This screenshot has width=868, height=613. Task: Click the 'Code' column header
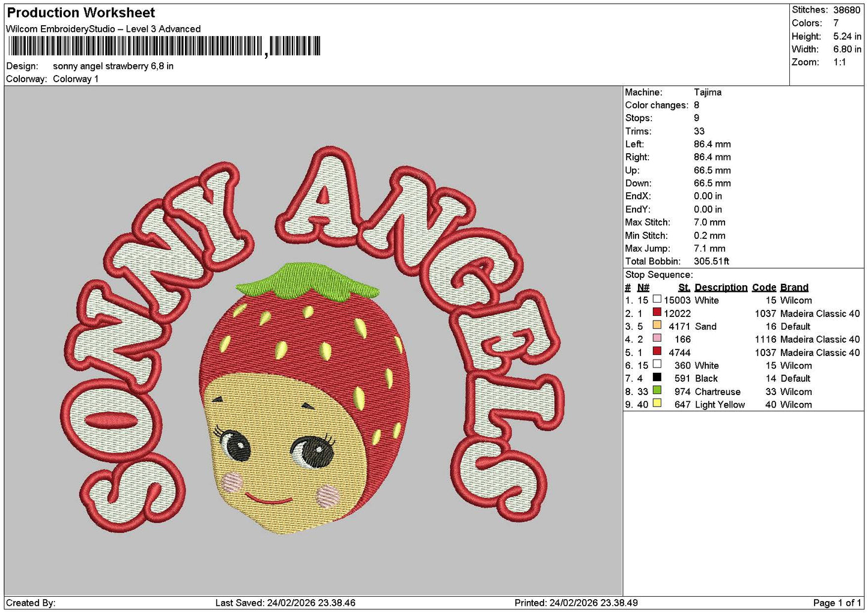[x=764, y=288]
